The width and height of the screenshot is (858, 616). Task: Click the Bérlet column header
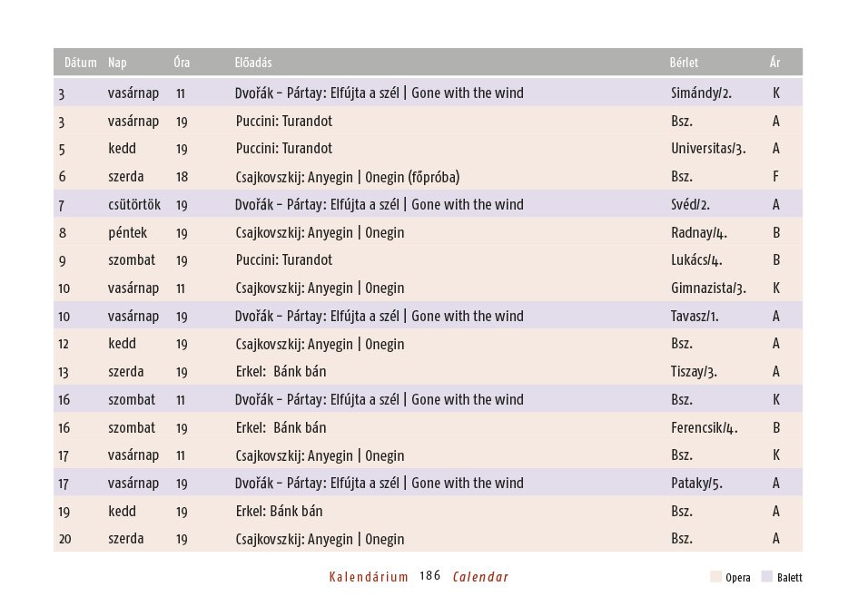(x=684, y=63)
